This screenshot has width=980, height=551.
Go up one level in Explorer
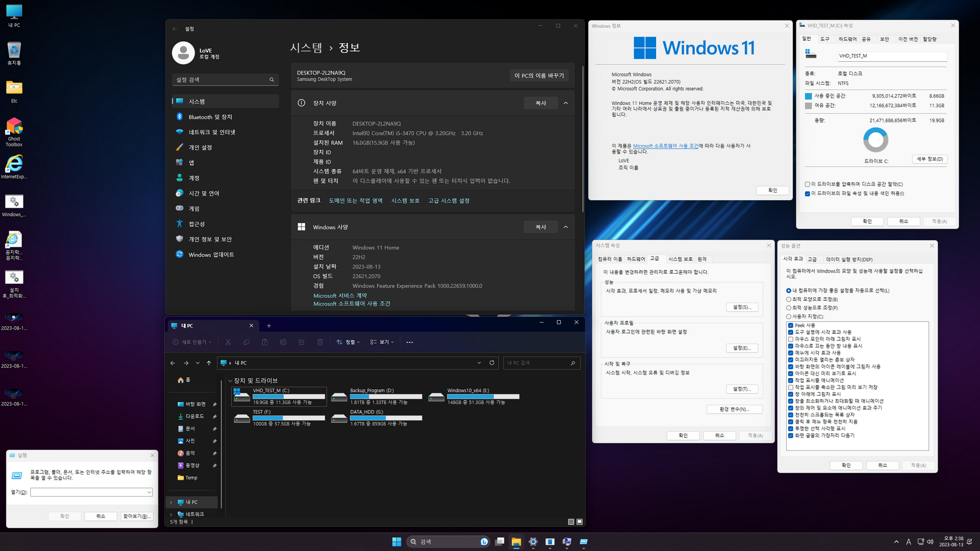point(208,363)
